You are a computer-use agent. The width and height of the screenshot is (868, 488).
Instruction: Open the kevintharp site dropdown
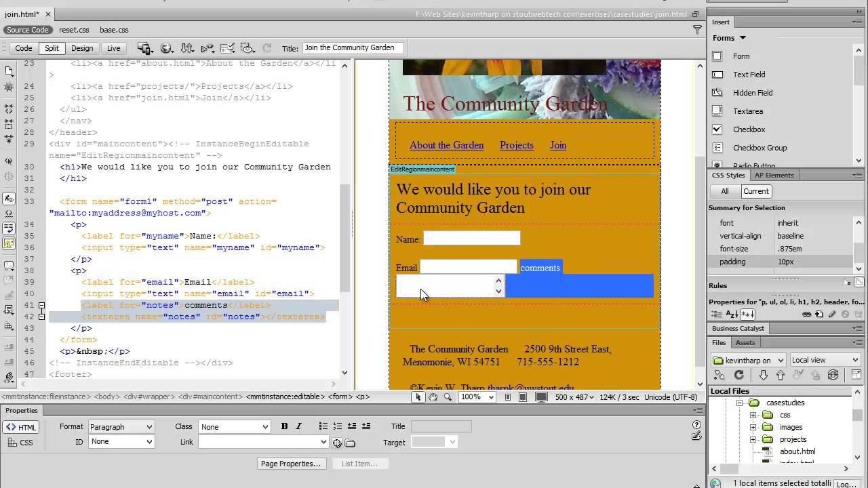coord(748,360)
